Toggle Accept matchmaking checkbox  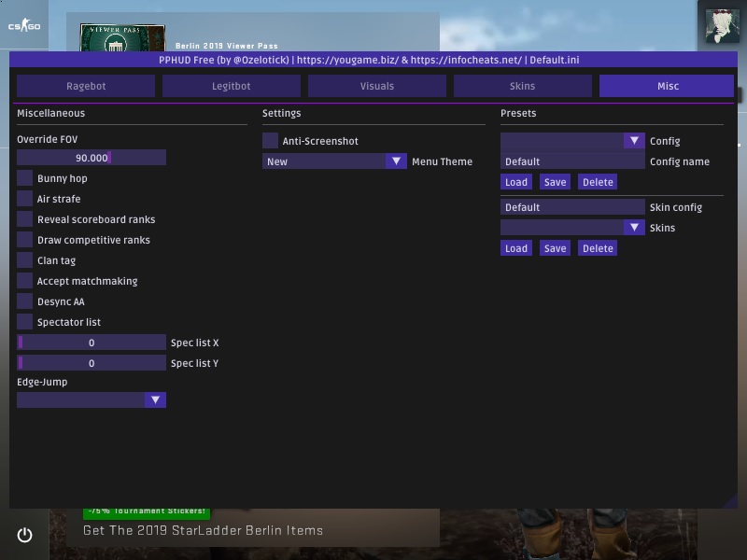point(25,281)
